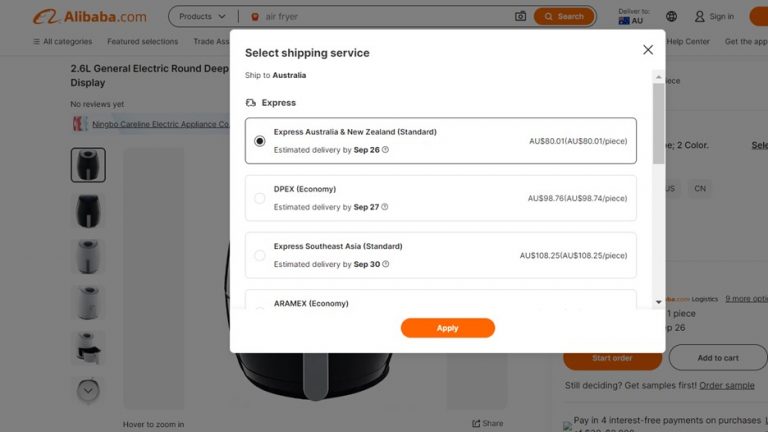Expand more thumbnails with down chevron
The width and height of the screenshot is (768, 432).
click(88, 390)
